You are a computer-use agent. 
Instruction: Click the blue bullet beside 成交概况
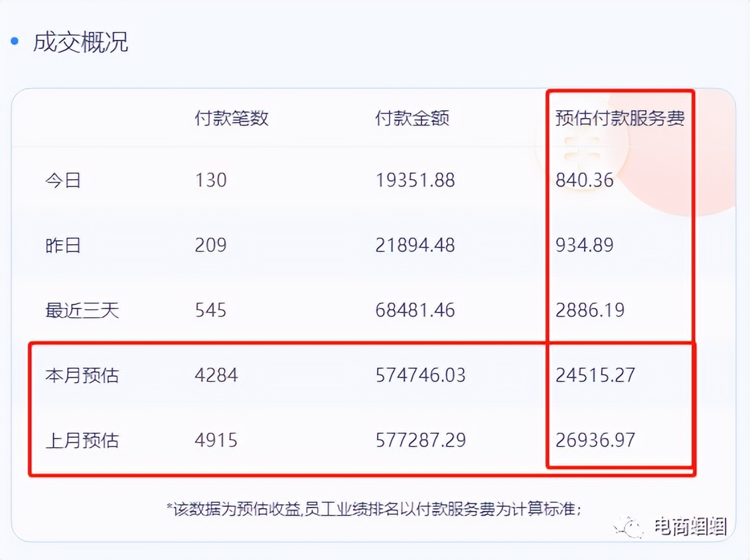point(14,42)
